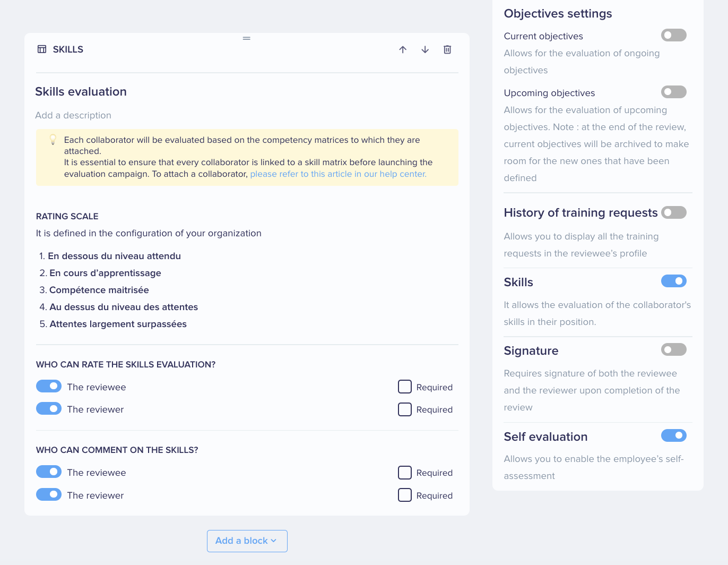
Task: Enable Current objectives toggle
Action: pos(674,35)
